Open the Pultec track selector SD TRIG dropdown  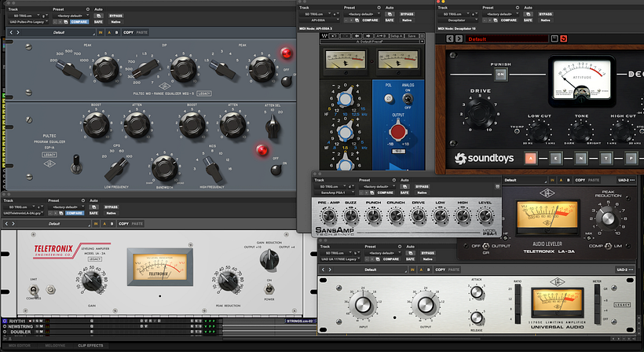24,16
